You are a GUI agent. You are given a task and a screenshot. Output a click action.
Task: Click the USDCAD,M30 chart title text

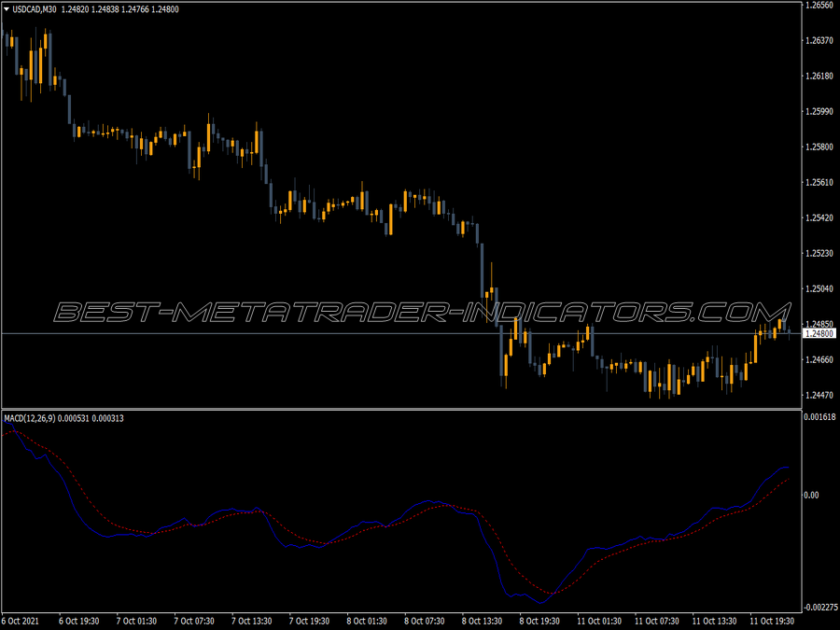(x=35, y=9)
